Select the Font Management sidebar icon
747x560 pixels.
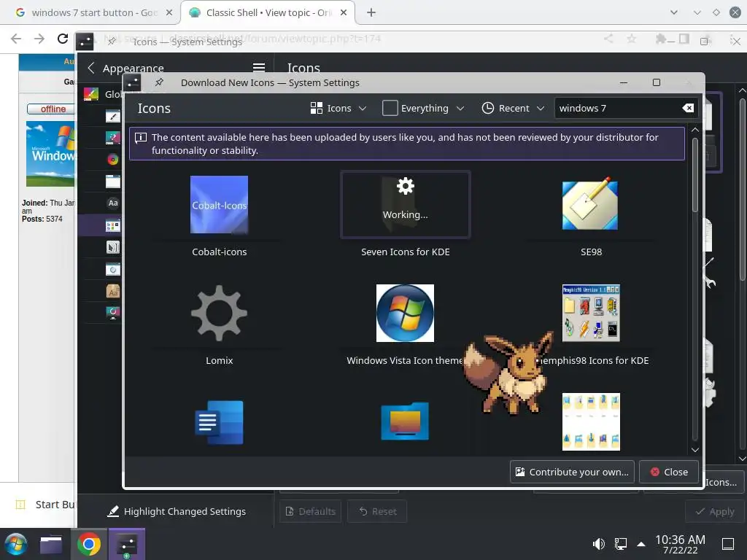113,291
